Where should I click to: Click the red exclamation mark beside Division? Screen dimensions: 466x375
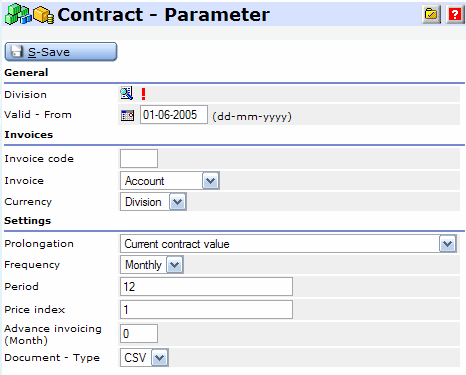click(143, 94)
